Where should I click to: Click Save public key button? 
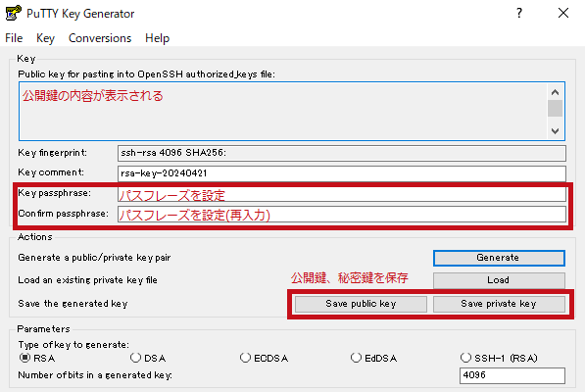pos(361,304)
